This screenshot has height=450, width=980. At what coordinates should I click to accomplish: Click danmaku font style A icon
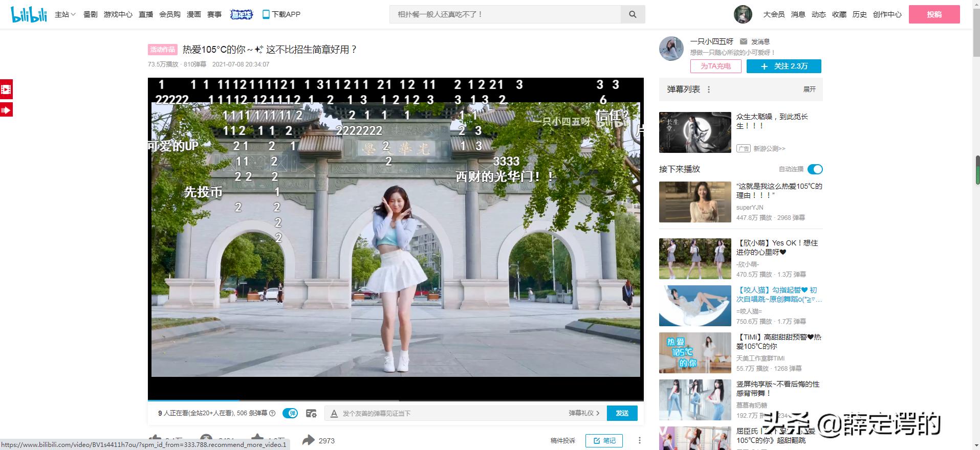334,413
